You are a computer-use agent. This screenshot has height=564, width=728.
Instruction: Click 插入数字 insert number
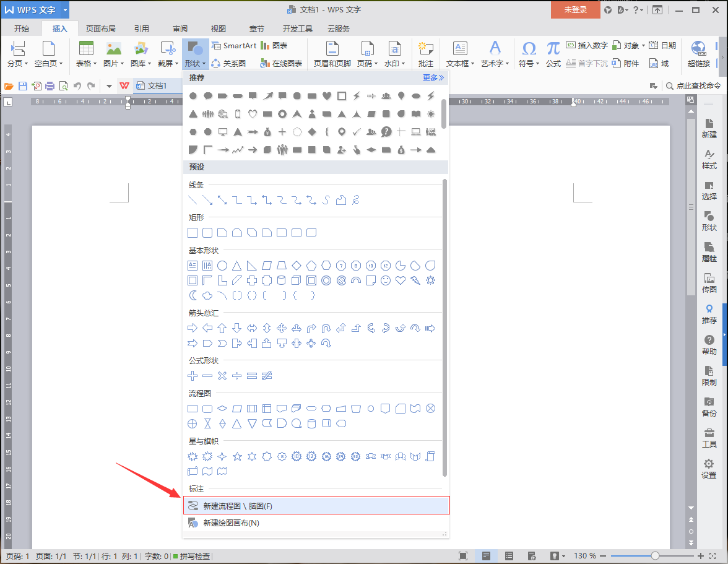click(587, 45)
